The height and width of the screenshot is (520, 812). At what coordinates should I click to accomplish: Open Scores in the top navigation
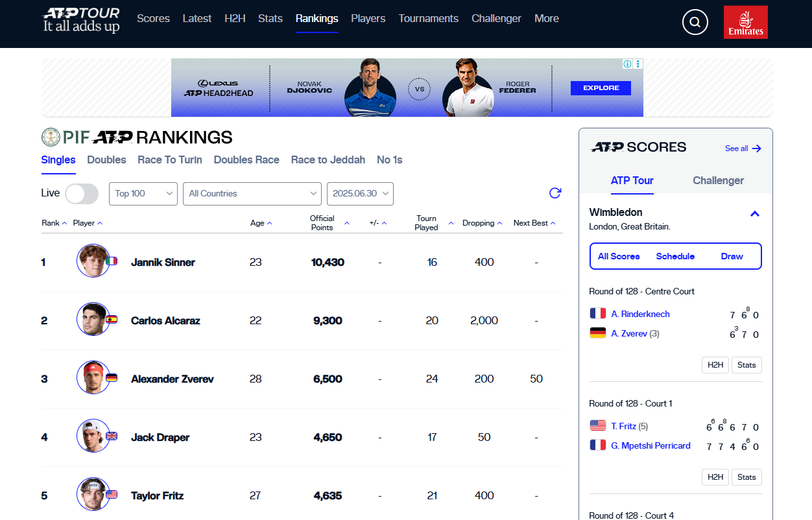click(x=154, y=19)
